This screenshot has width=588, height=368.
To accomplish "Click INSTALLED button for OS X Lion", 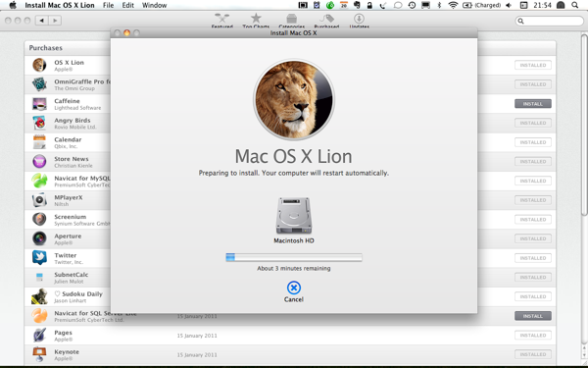I will [x=533, y=65].
